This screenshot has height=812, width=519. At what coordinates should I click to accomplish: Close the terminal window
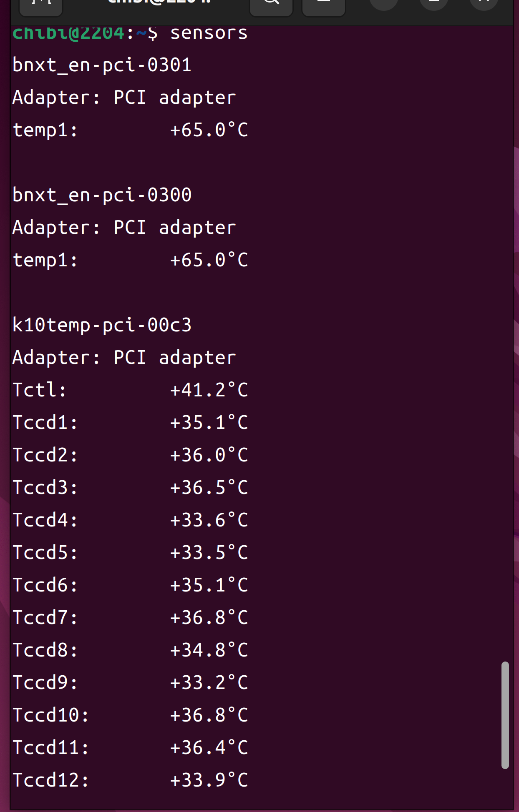click(x=484, y=4)
